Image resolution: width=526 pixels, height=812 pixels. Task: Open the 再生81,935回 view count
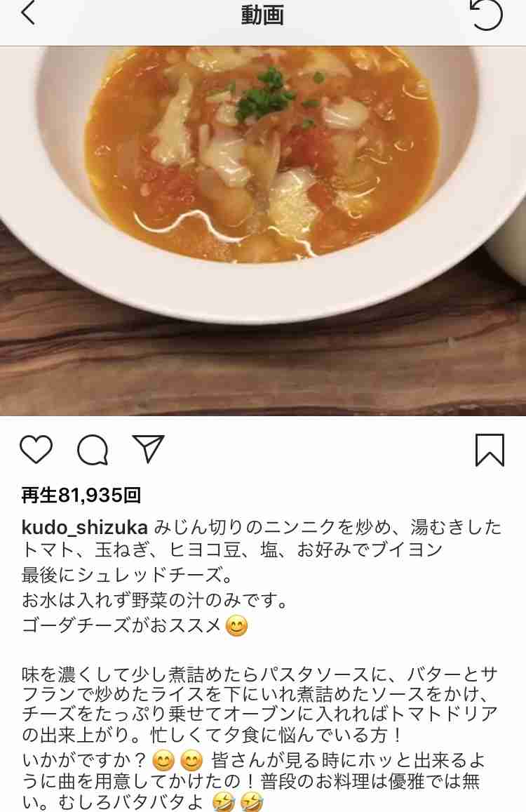(81, 495)
